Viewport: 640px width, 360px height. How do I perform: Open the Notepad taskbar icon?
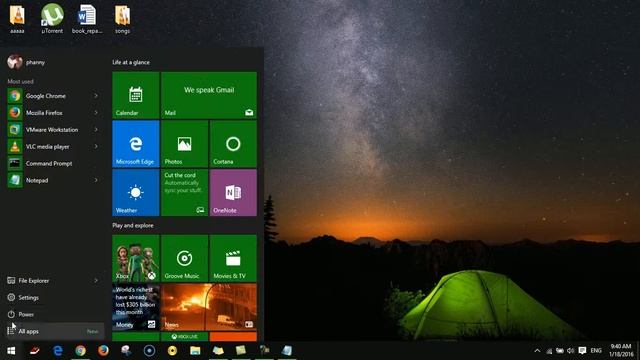click(287, 351)
